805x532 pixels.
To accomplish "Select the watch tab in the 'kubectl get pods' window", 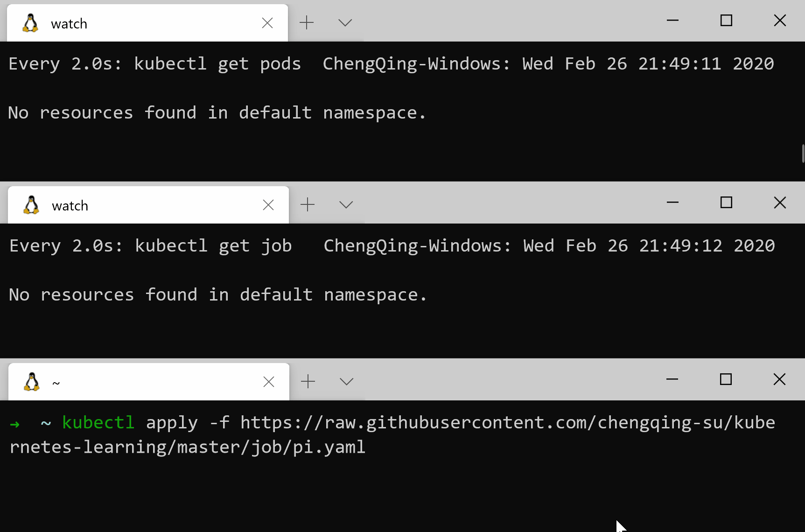I will [140, 23].
